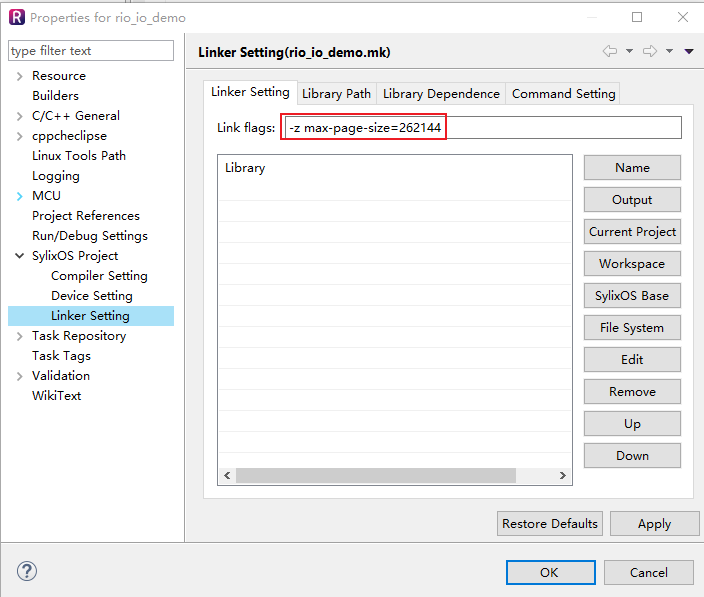This screenshot has width=704, height=597.
Task: Open the back history dropdown arrow
Action: coord(629,51)
